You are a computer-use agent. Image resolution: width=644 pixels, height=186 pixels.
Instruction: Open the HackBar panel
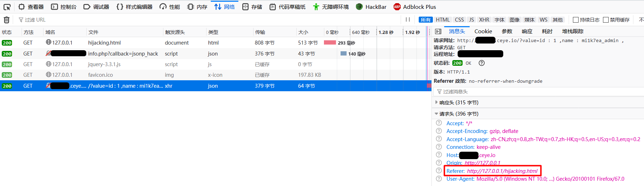click(371, 7)
